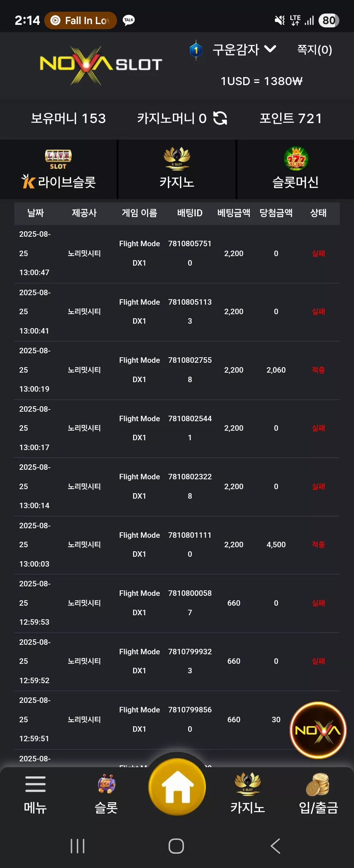The height and width of the screenshot is (868, 354).
Task: Tap Android back navigation button
Action: pos(275,846)
